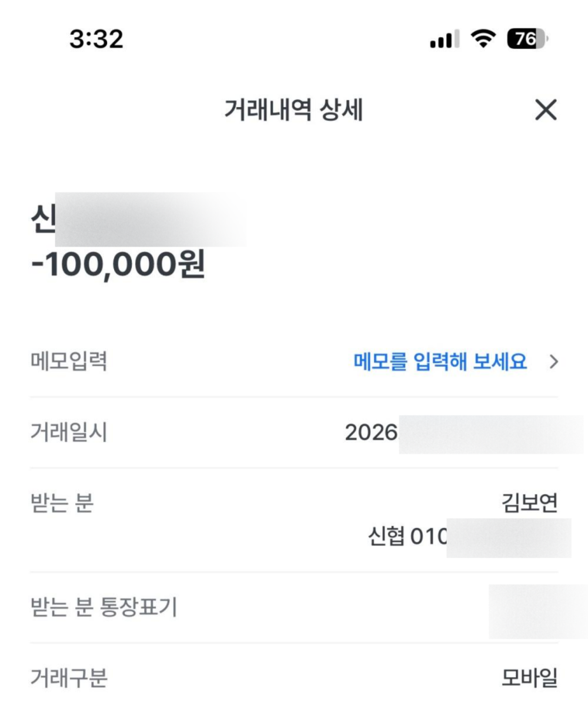Screen dimensions: 588x705
Task: Tap the '메모입력' row label
Action: [x=68, y=361]
